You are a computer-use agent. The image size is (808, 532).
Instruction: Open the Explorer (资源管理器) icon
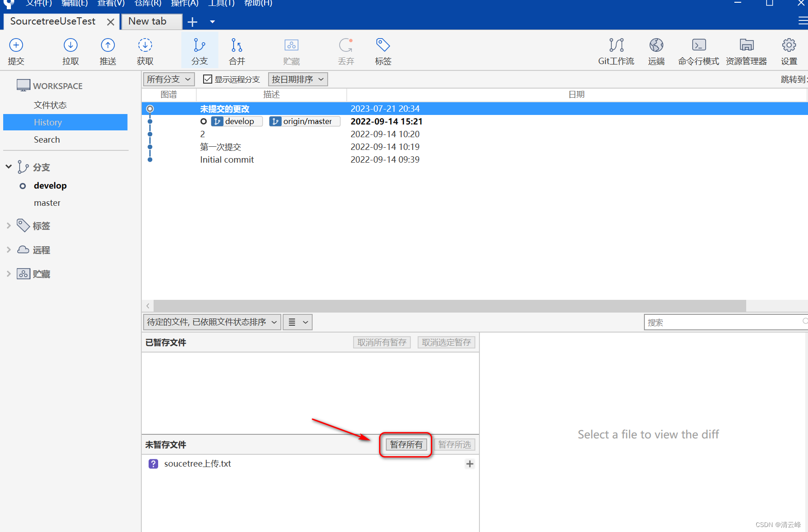pyautogui.click(x=747, y=45)
